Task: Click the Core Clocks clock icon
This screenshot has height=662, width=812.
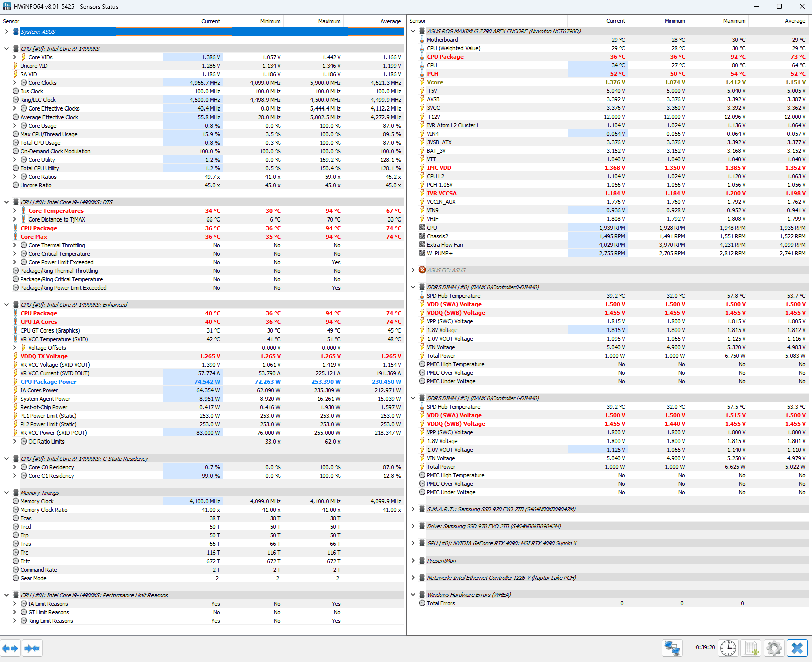Action: (x=24, y=83)
